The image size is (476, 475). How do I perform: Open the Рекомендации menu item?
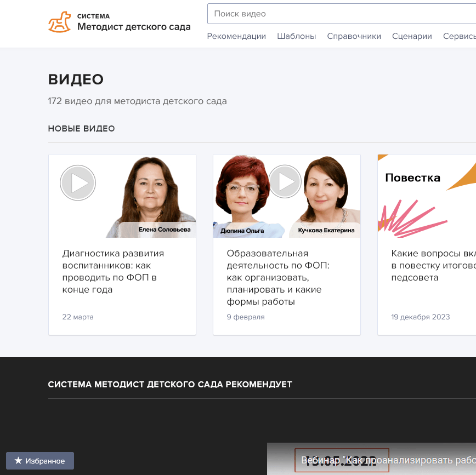click(x=236, y=36)
